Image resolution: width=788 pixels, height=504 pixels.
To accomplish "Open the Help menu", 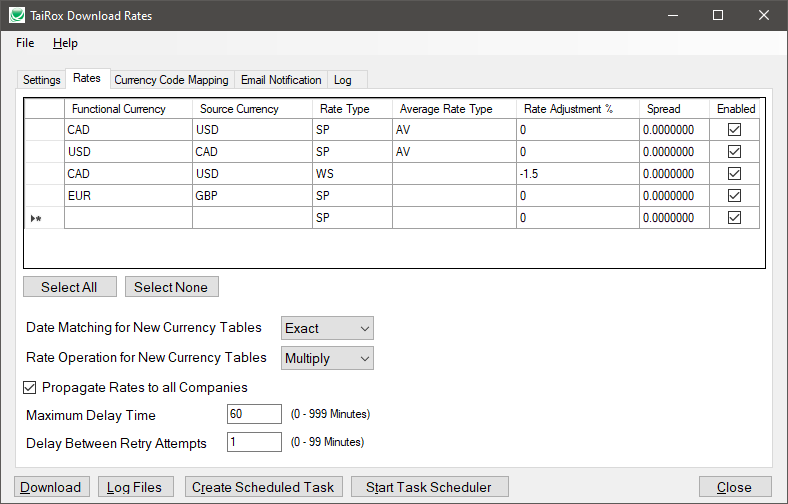I will [x=65, y=43].
